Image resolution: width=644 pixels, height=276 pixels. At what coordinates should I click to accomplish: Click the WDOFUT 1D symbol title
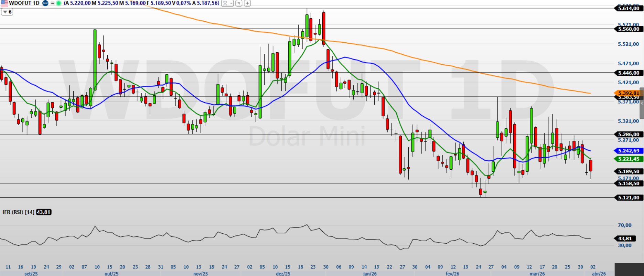(x=24, y=3)
